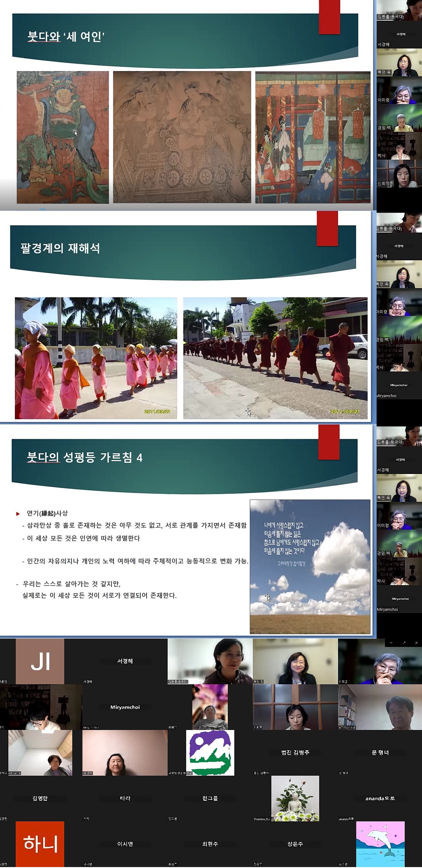The height and width of the screenshot is (868, 422).
Task: Click the slide title 붓다의 성평등 가르침 4
Action: pos(85,457)
